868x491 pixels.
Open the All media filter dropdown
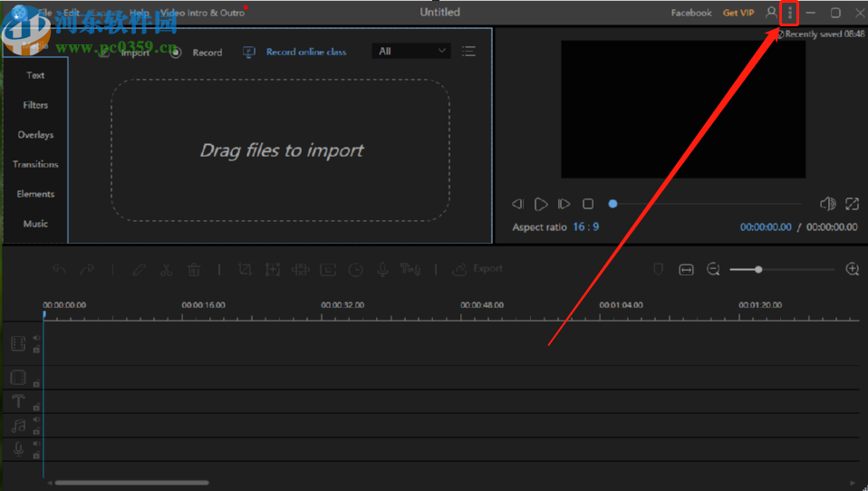click(x=411, y=52)
